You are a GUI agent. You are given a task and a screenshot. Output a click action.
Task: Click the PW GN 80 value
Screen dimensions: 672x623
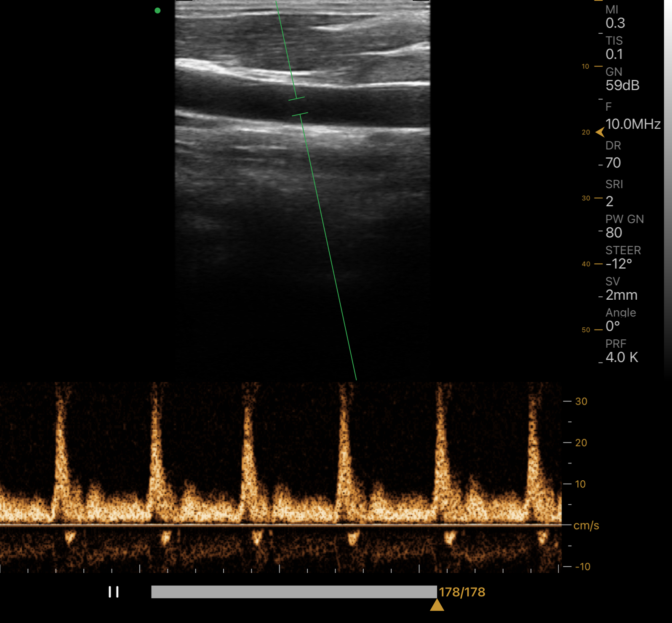click(x=613, y=233)
